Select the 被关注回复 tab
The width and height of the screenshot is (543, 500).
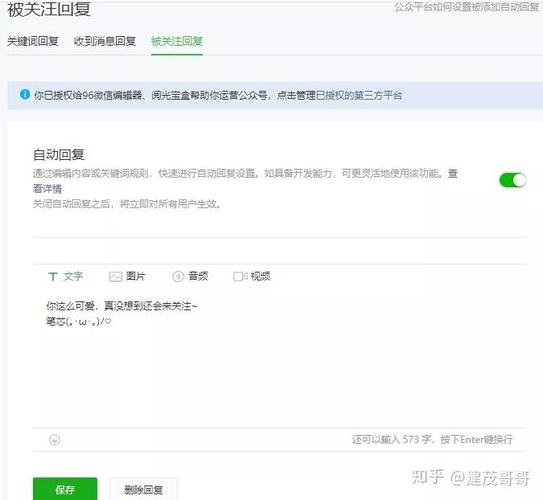pos(177,41)
